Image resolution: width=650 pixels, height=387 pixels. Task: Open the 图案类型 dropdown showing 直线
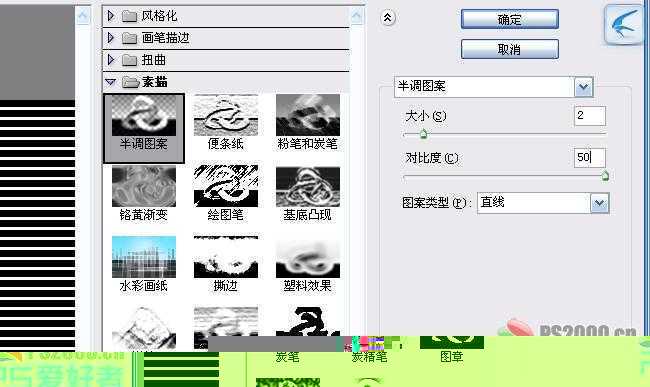(599, 203)
